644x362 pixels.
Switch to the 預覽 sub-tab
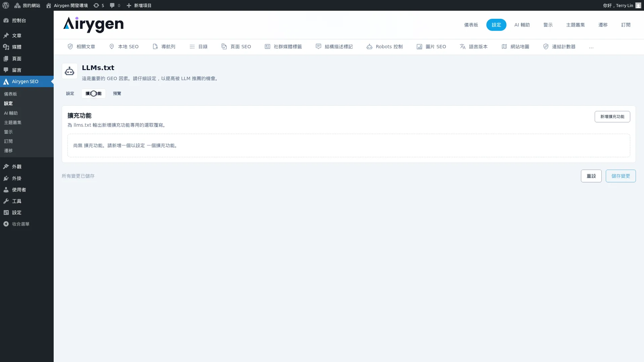(117, 94)
